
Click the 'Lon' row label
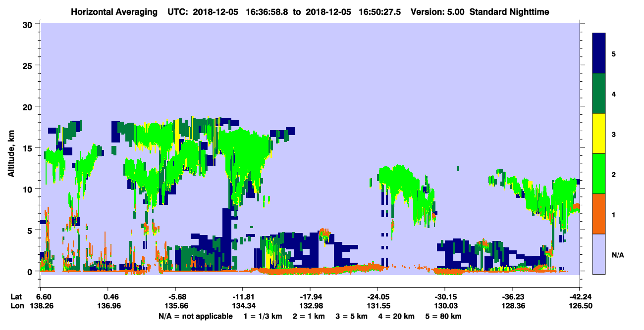(17, 306)
